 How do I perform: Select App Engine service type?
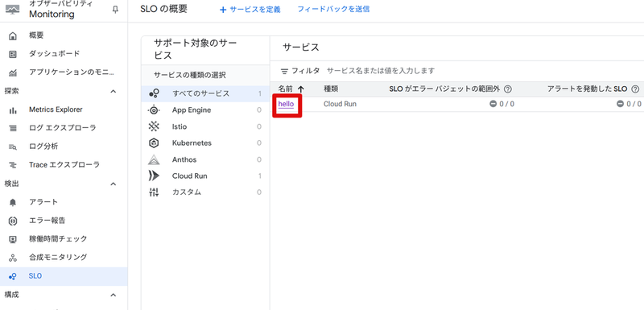point(205,110)
